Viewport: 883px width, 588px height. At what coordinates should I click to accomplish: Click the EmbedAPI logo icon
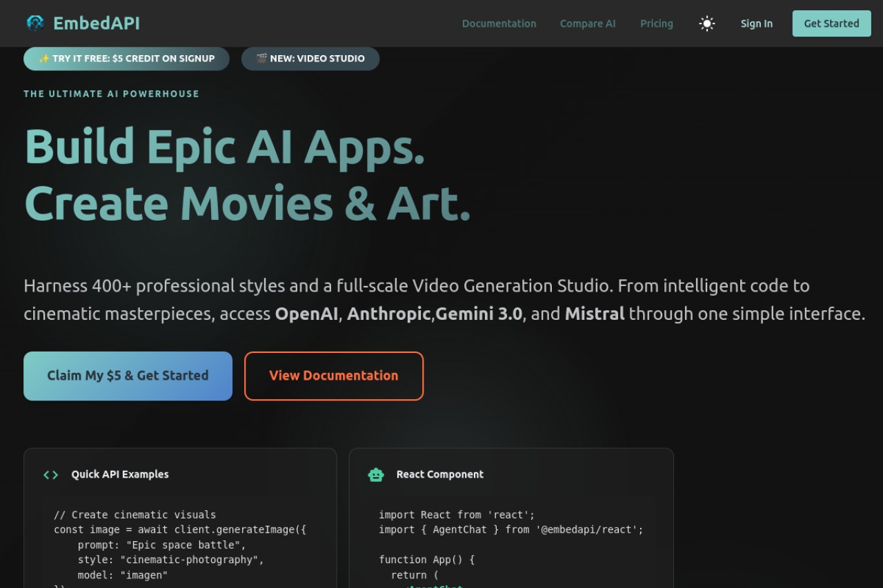(x=35, y=23)
